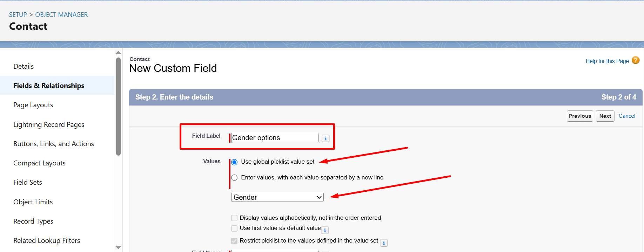This screenshot has height=252, width=644.
Task: Cancel the new custom field wizard
Action: (x=627, y=116)
